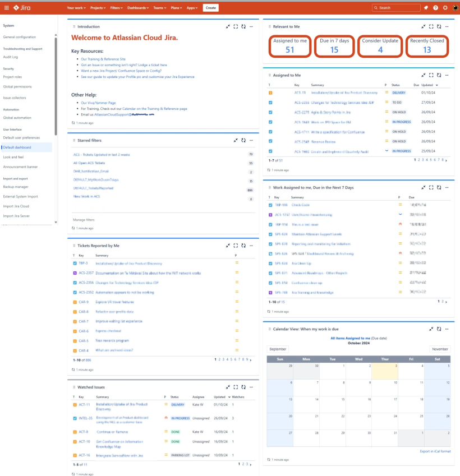Click the Recently Closed 13 tile
This screenshot has height=476, width=460.
point(427,46)
